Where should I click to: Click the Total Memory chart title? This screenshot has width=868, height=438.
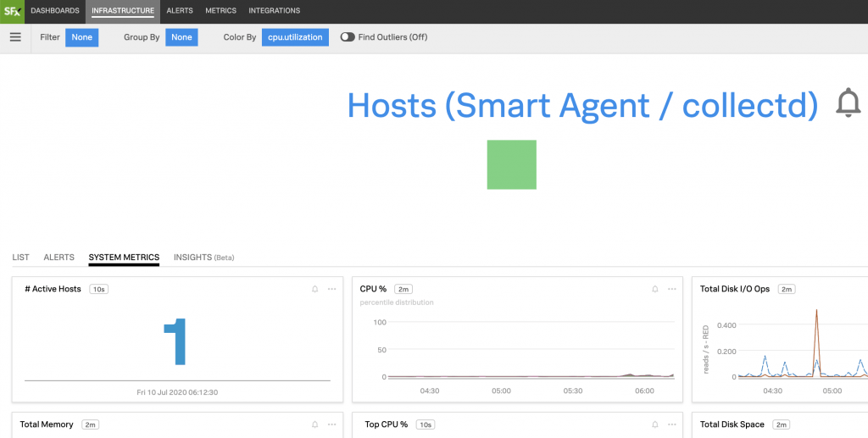click(47, 424)
